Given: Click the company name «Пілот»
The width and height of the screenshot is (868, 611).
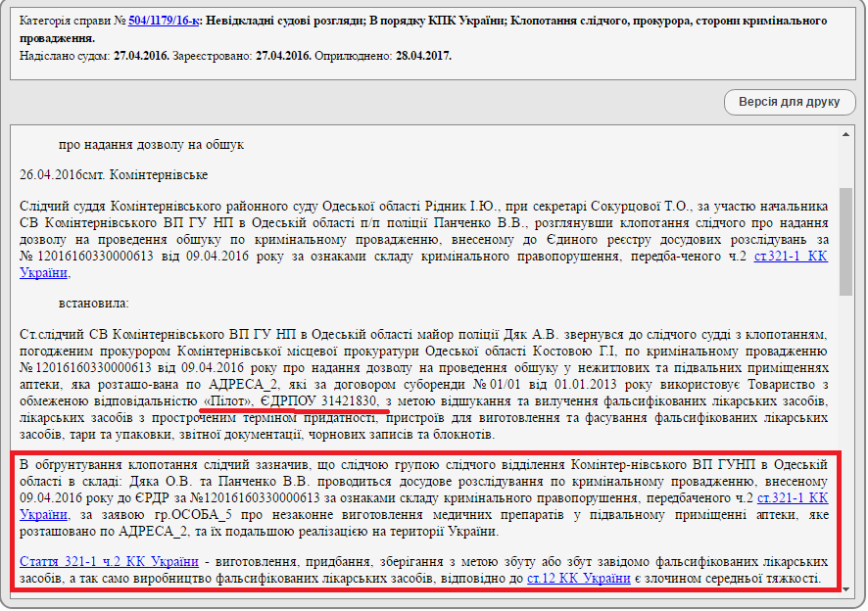Looking at the screenshot, I should click(228, 400).
